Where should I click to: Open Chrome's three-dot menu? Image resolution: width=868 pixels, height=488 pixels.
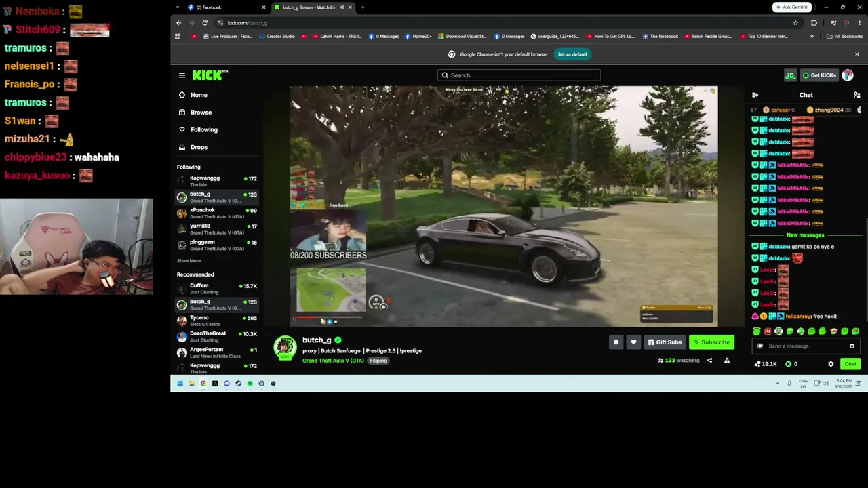point(859,23)
